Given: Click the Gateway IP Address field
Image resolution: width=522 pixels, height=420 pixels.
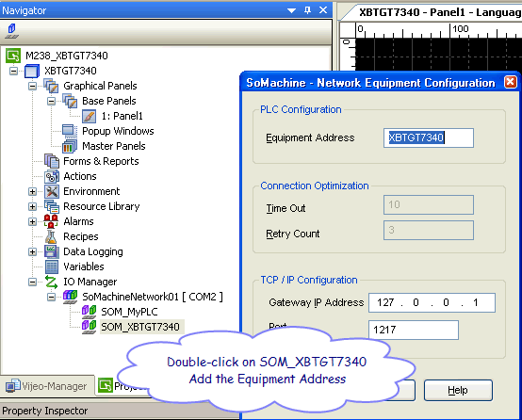Looking at the screenshot, I should pyautogui.click(x=432, y=302).
